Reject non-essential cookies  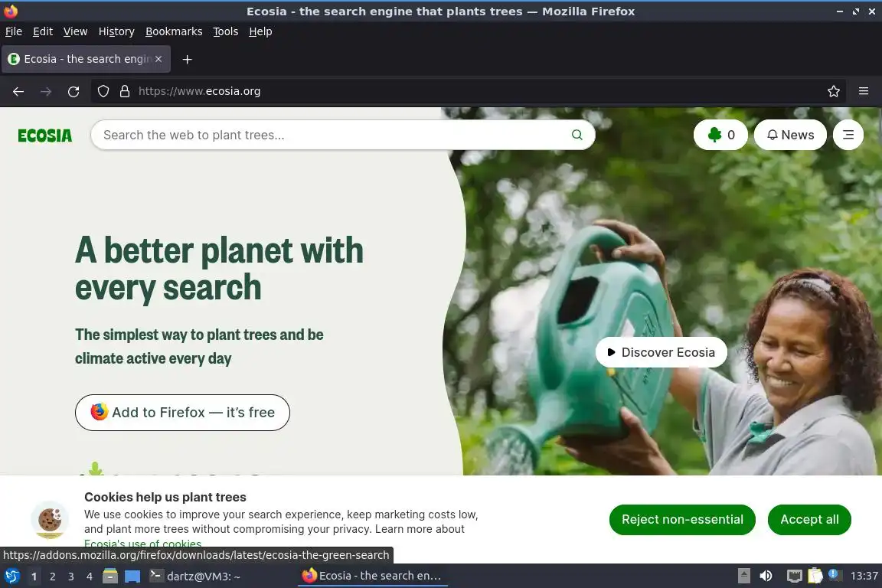(682, 519)
